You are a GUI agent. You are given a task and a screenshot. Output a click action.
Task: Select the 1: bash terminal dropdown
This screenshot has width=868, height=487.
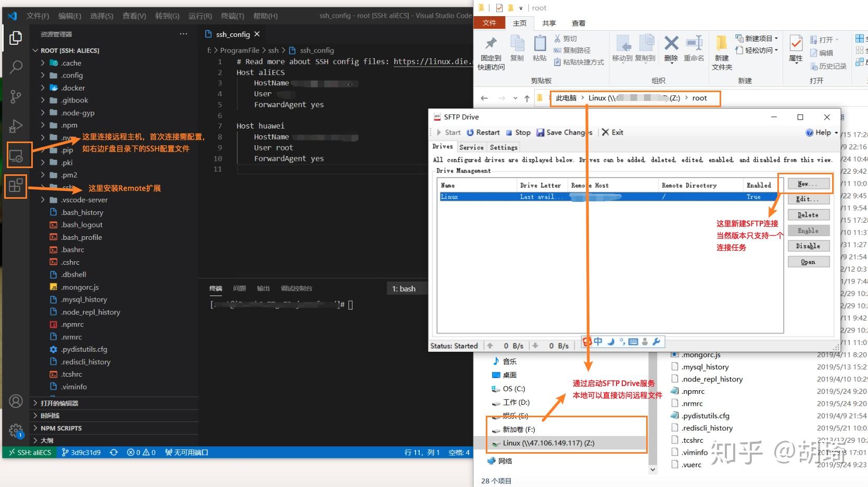[407, 288]
